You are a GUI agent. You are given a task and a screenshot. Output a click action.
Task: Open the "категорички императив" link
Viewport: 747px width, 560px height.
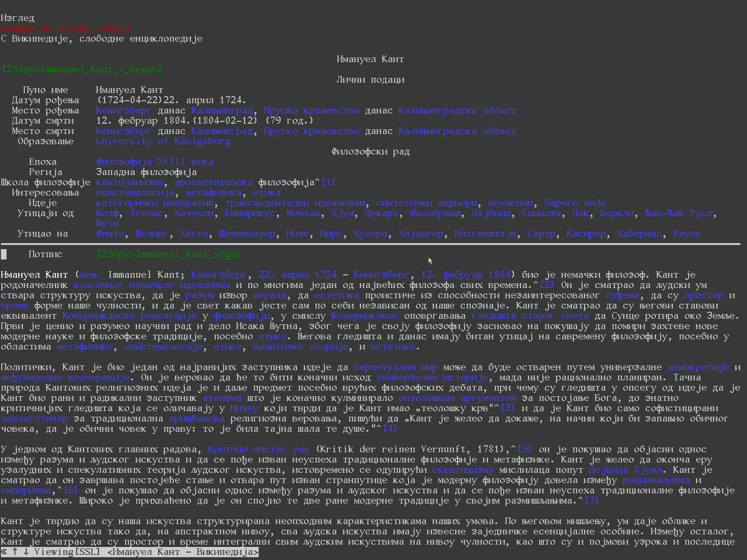(155, 203)
